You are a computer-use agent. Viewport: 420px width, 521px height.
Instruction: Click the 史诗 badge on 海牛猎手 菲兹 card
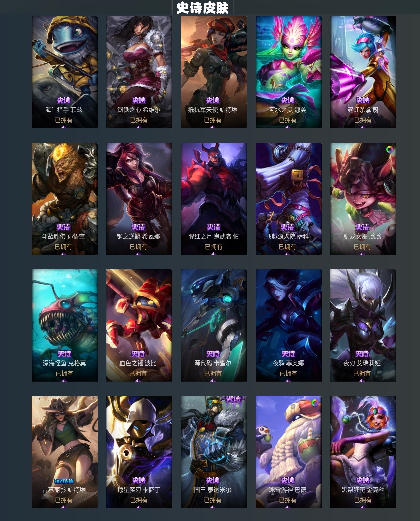click(64, 100)
